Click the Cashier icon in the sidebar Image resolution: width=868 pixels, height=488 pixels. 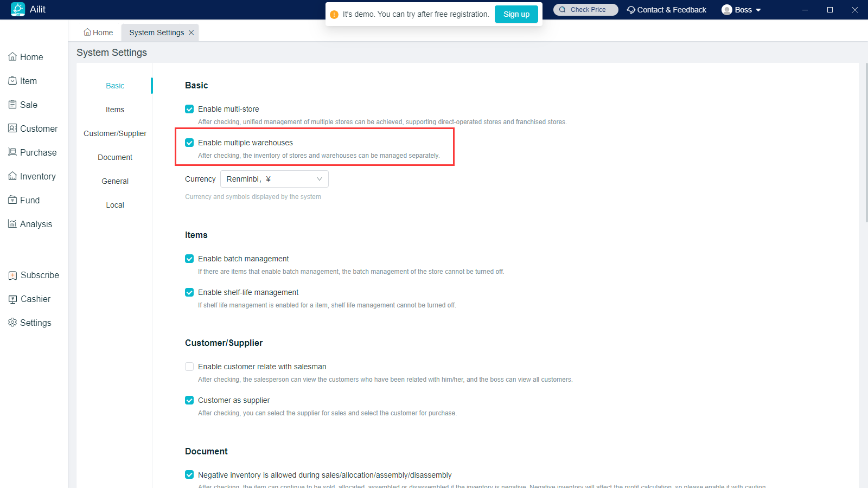point(12,299)
